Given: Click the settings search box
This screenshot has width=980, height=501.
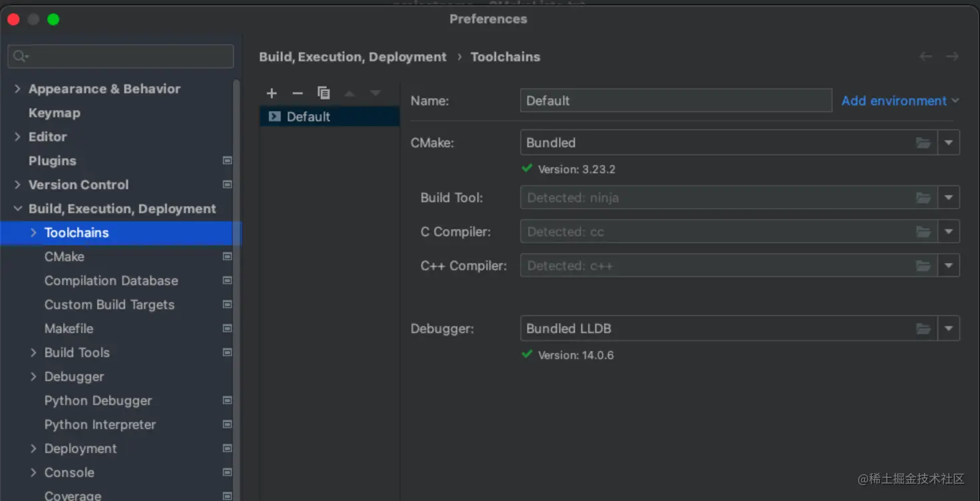Looking at the screenshot, I should (121, 57).
